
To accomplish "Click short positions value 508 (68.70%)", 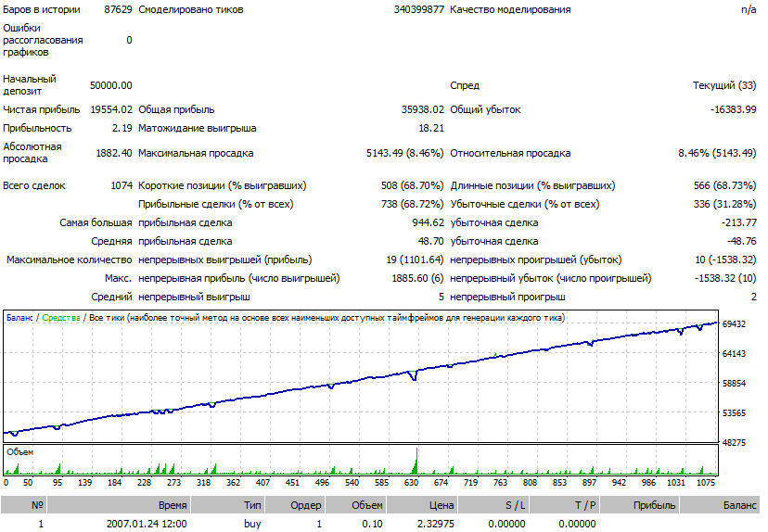I will pyautogui.click(x=412, y=185).
